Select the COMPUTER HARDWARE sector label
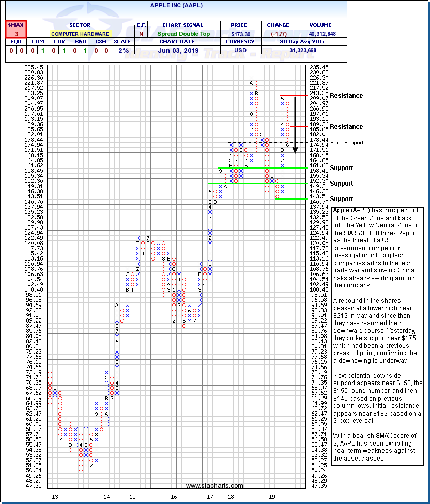This screenshot has height=504, width=430. [x=80, y=34]
